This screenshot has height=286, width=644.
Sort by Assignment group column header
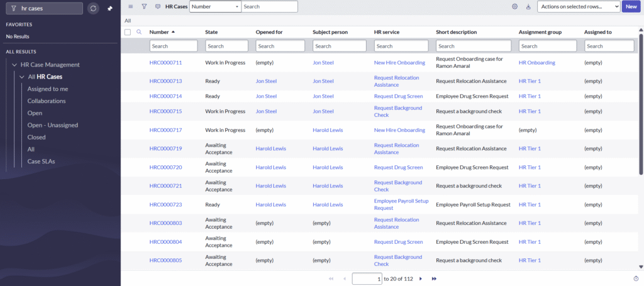540,32
